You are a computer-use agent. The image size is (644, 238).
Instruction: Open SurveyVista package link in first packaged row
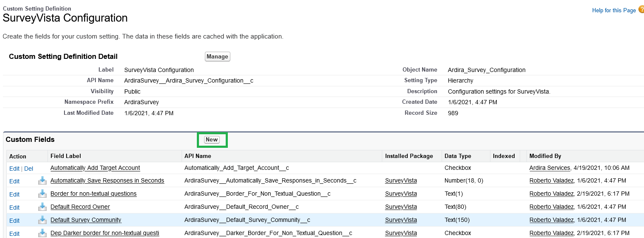[x=400, y=181]
